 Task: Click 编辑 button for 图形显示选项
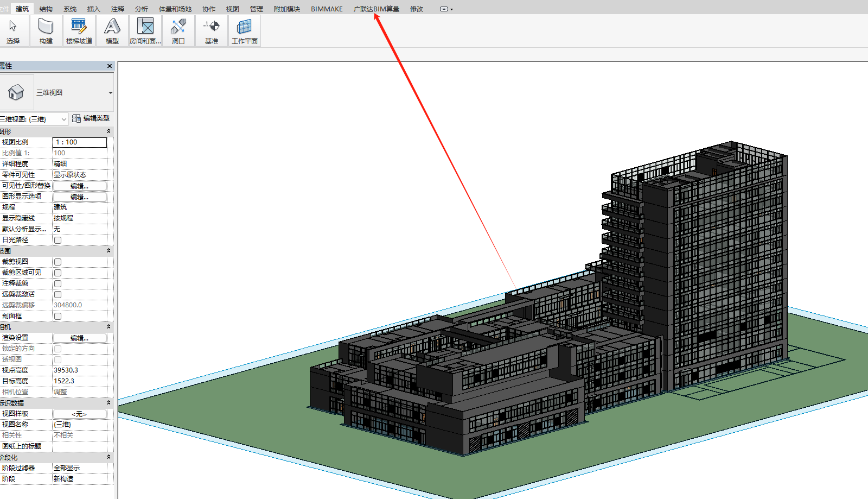pos(80,197)
